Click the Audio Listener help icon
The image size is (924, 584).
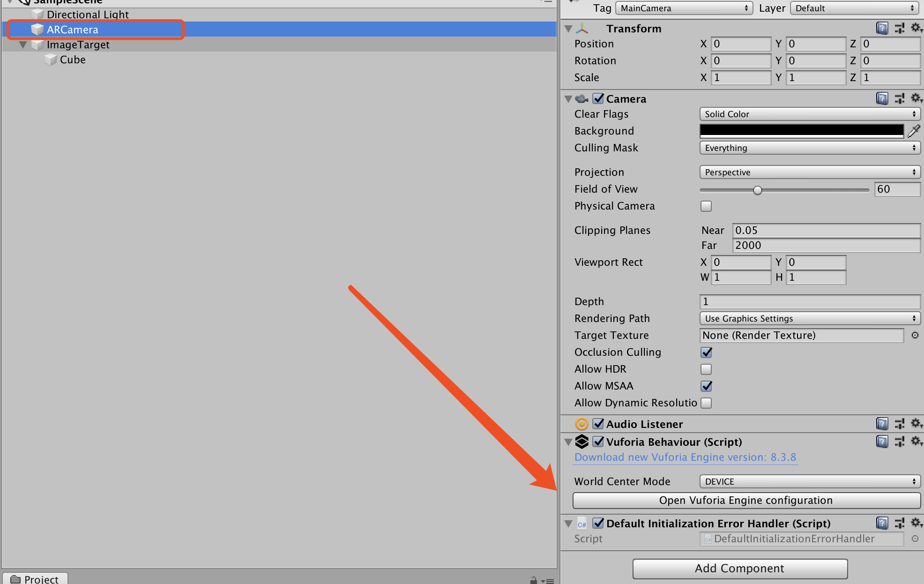pos(882,424)
